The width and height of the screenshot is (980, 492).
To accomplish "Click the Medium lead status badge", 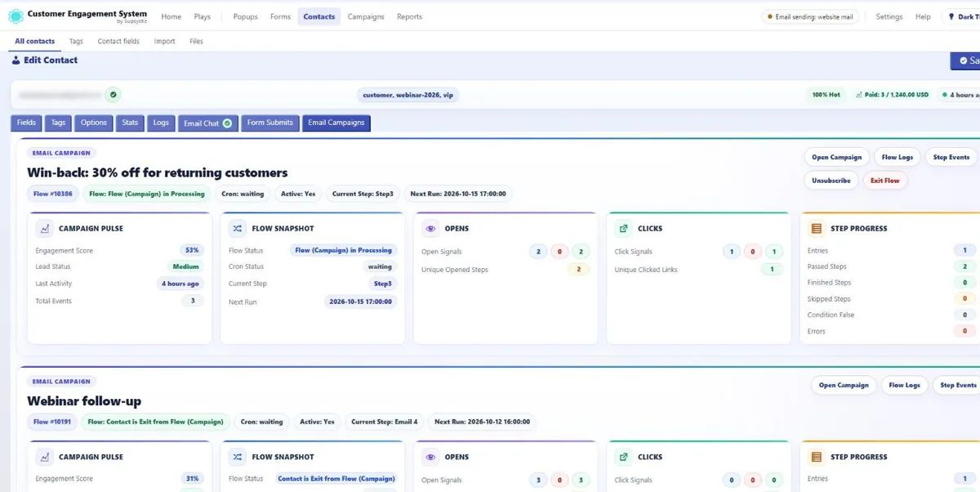I will (x=185, y=266).
